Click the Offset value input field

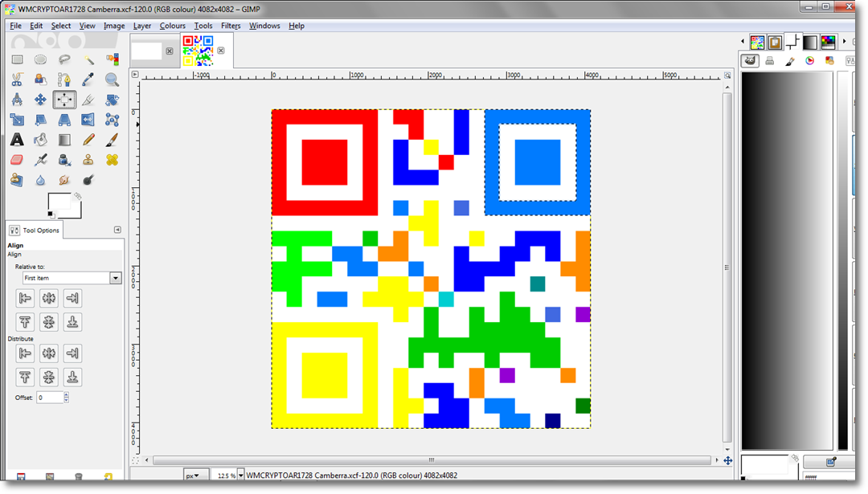pos(50,397)
